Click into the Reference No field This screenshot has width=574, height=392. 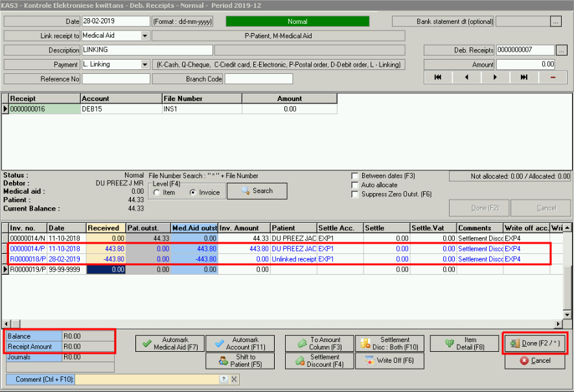pos(116,79)
